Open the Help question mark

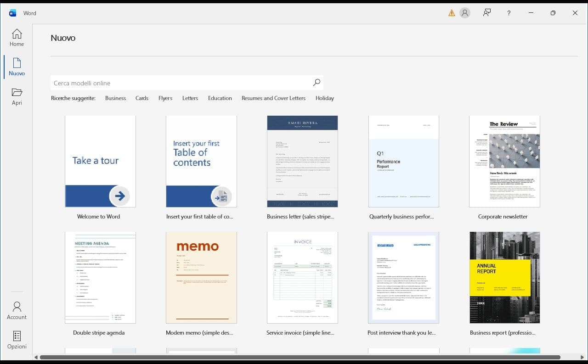pos(509,13)
